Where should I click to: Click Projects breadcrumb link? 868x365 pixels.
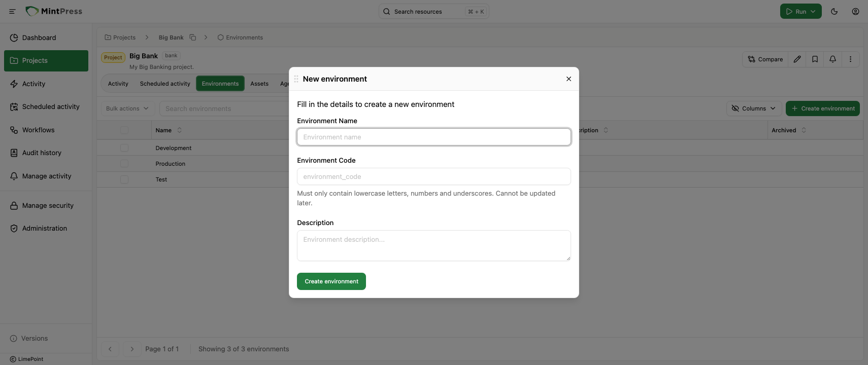tap(120, 38)
